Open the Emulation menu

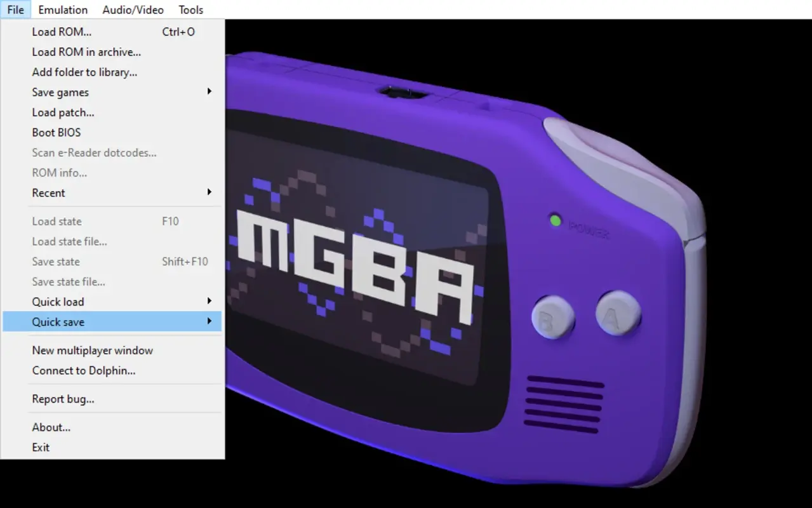[x=62, y=10]
